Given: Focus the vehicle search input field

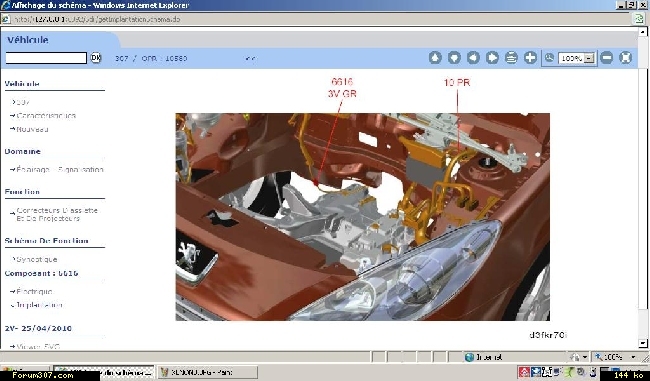Looking at the screenshot, I should click(x=46, y=58).
